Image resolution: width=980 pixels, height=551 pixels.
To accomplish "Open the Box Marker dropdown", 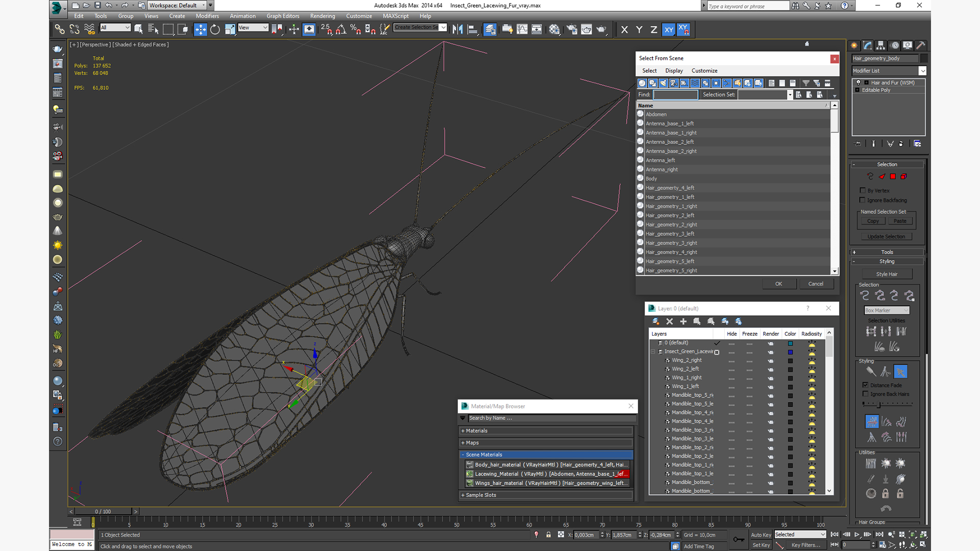I will coord(887,310).
